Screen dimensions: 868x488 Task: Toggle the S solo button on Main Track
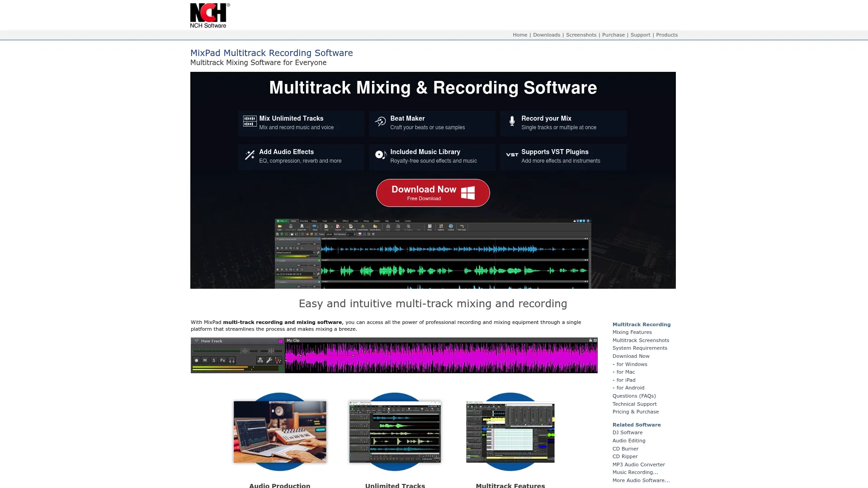pyautogui.click(x=214, y=360)
